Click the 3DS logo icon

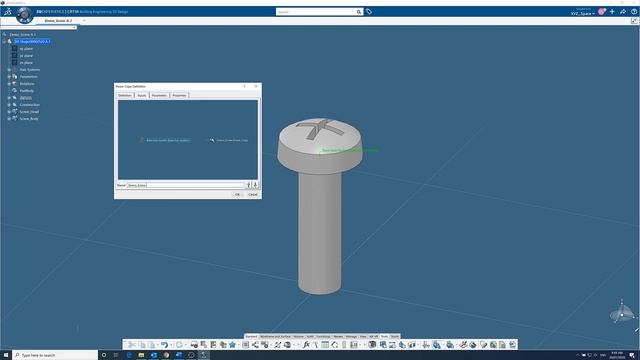8,12
